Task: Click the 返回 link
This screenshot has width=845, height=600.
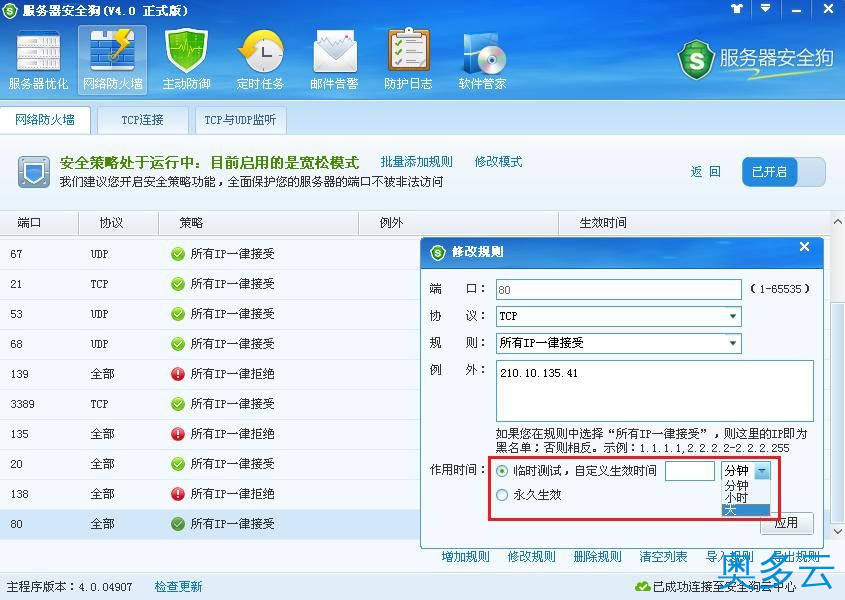Action: coord(705,172)
